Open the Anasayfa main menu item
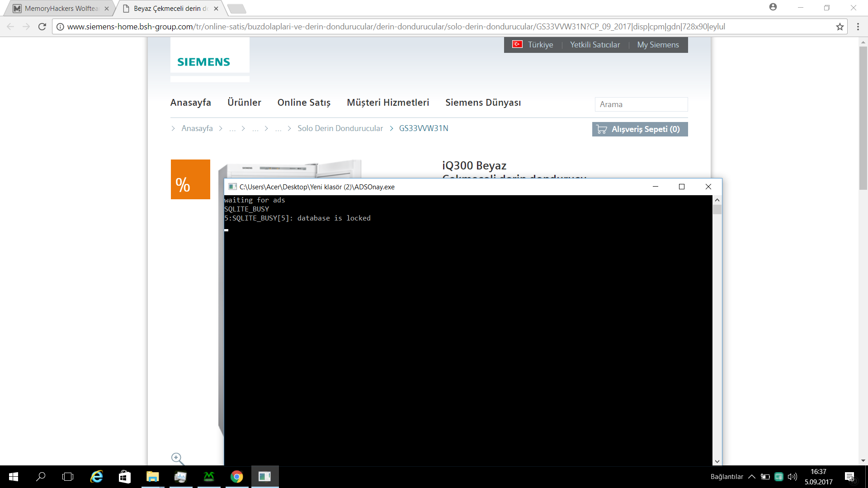868x488 pixels. [x=191, y=103]
